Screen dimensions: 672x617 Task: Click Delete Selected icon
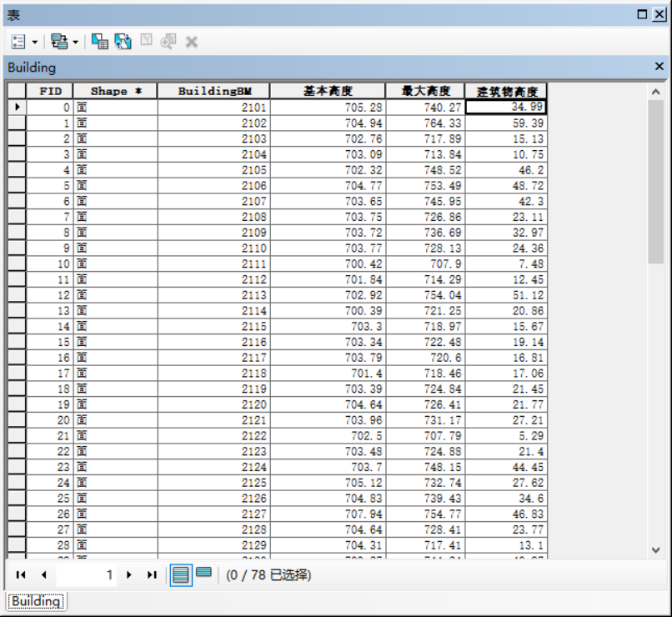(x=191, y=42)
